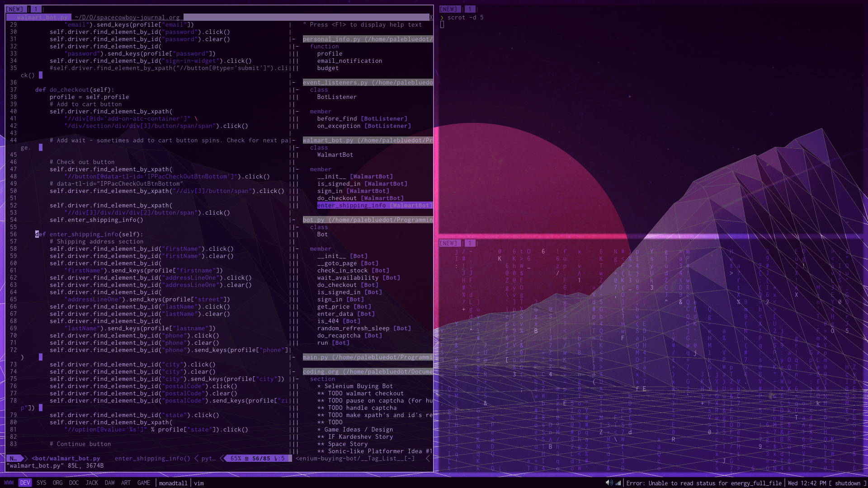868x488 pixels.
Task: Select enter_shipping_info tag in tagbar
Action: point(351,206)
